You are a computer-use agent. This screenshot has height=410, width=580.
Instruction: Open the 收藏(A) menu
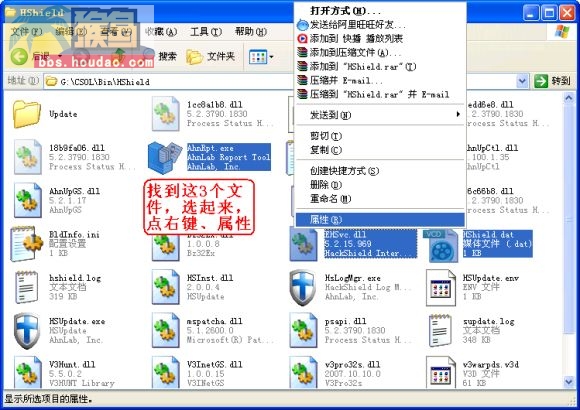pyautogui.click(x=160, y=32)
